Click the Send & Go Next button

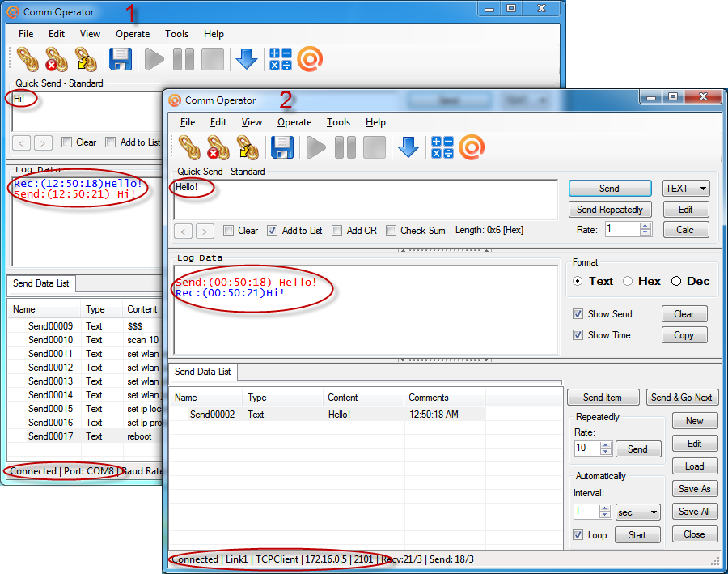click(682, 398)
